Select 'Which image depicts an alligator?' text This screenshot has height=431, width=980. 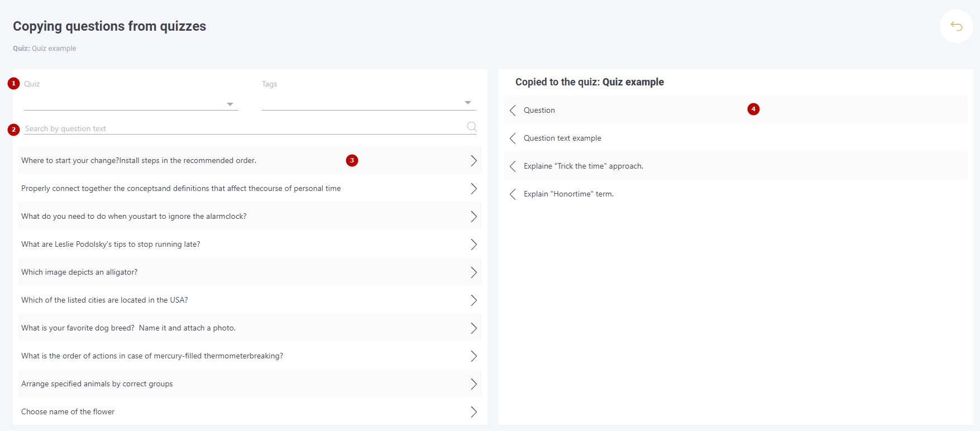(x=79, y=272)
